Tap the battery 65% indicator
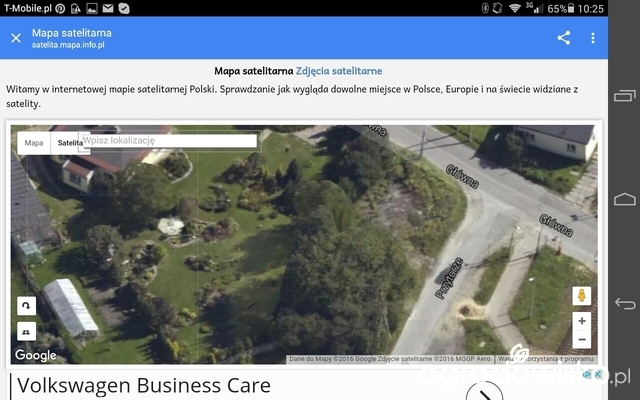640x400 pixels. 561,9
